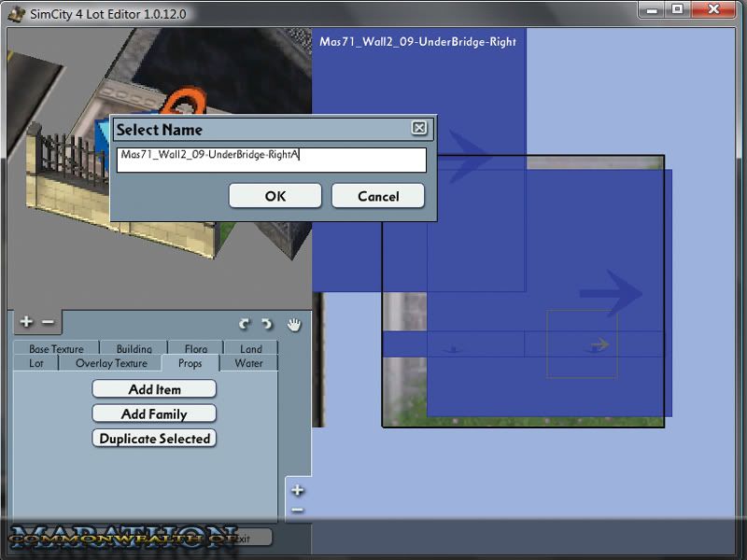Rotate the preview counter-clockwise

point(245,324)
